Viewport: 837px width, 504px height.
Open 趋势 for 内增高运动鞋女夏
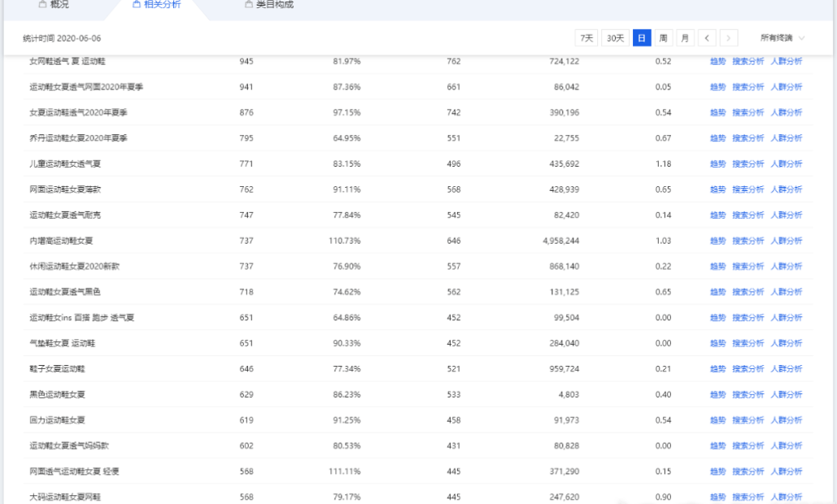tap(717, 241)
